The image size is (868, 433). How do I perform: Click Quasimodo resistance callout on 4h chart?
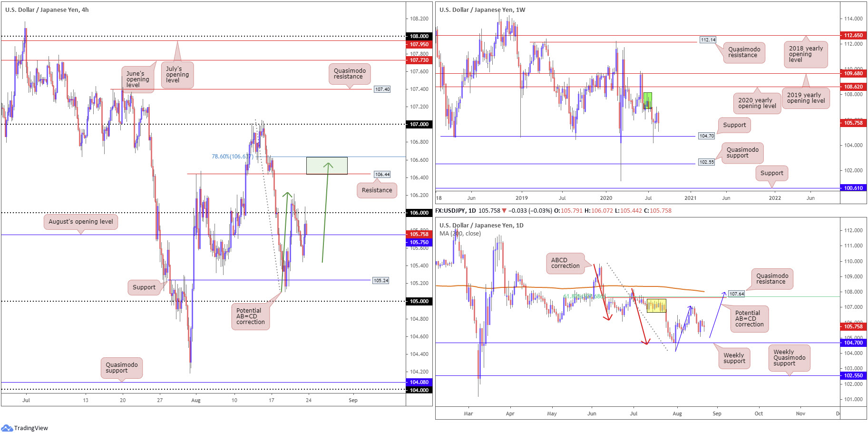pyautogui.click(x=350, y=74)
